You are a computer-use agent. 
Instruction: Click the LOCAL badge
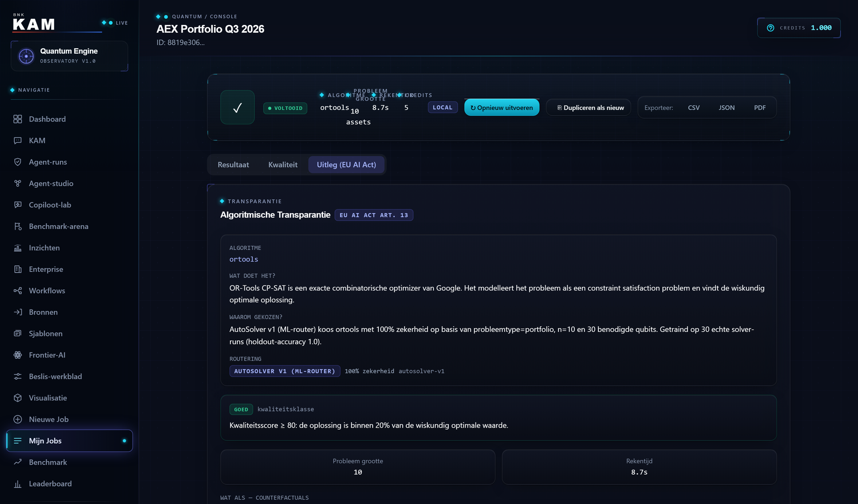tap(442, 108)
